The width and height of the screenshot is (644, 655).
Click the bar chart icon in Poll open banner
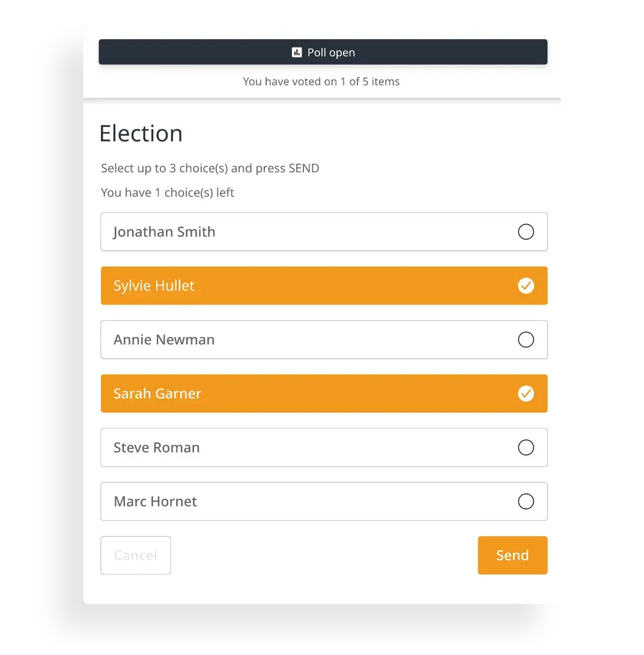coord(297,52)
